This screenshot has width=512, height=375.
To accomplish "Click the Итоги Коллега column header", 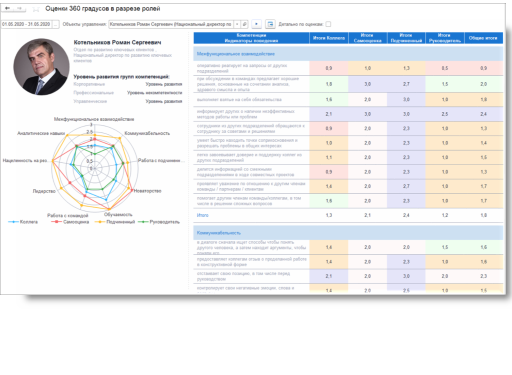I will [x=329, y=38].
